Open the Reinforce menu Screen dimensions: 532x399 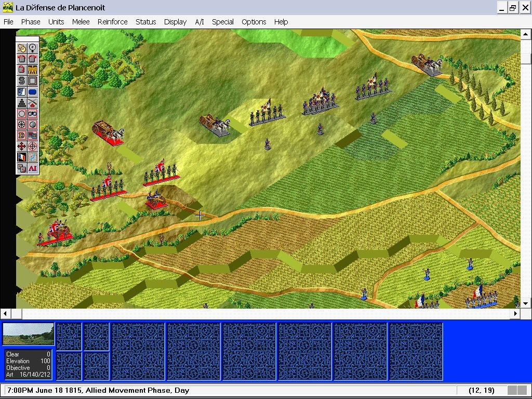point(112,22)
